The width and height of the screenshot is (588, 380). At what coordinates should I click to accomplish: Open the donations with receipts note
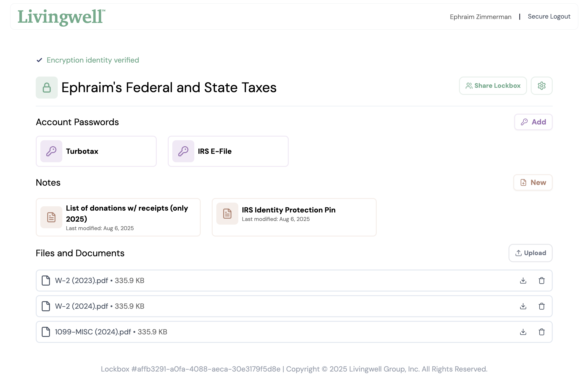click(x=118, y=217)
